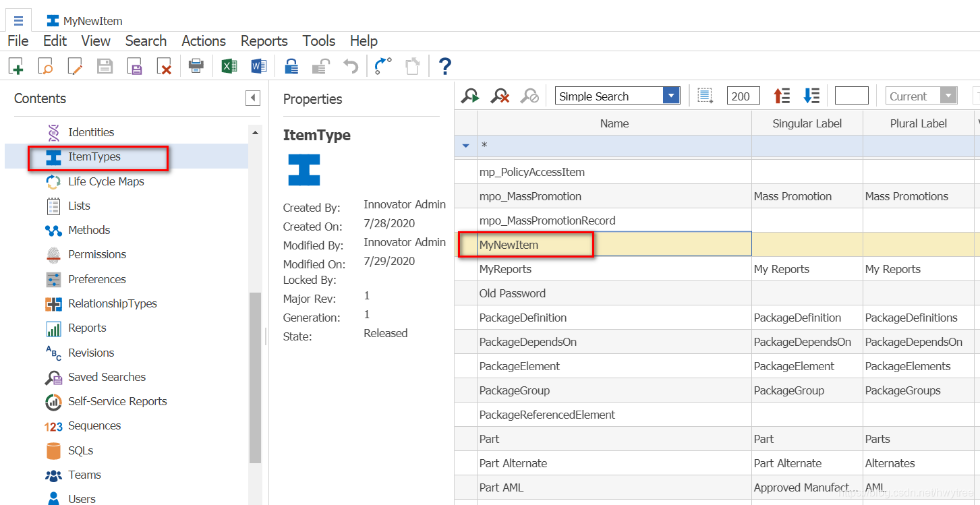Click the empty max results input box

point(851,96)
